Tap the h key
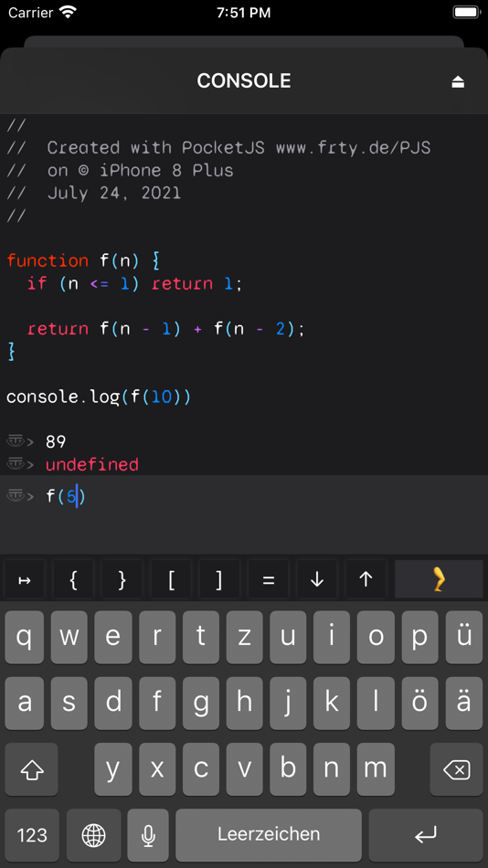The image size is (488, 868). click(x=244, y=703)
